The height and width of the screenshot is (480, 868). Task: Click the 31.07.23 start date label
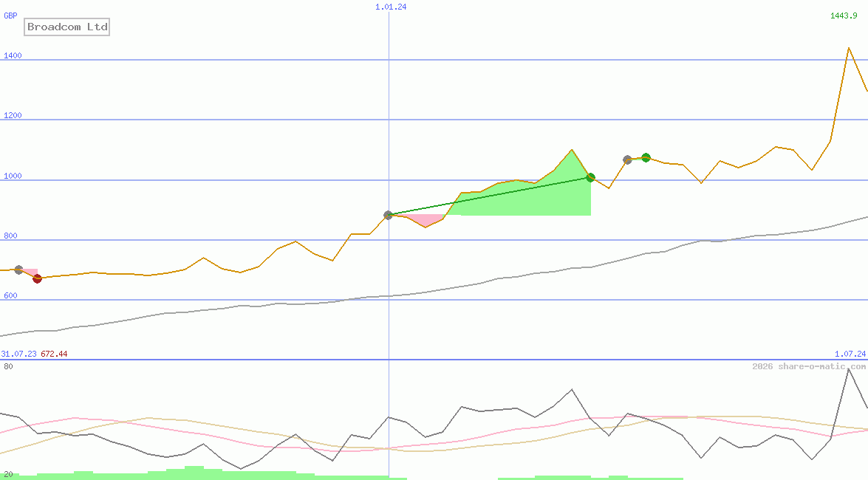pos(18,354)
